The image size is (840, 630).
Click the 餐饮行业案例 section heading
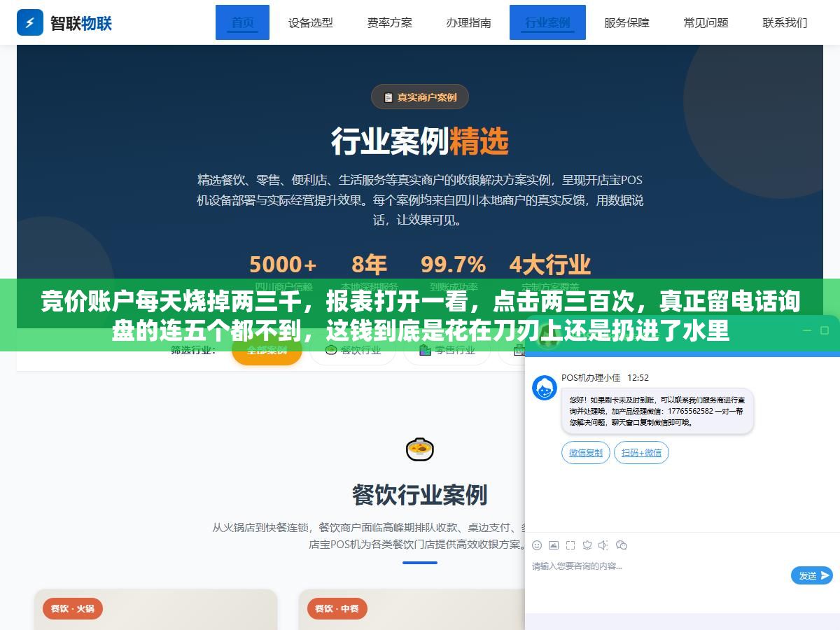point(420,495)
